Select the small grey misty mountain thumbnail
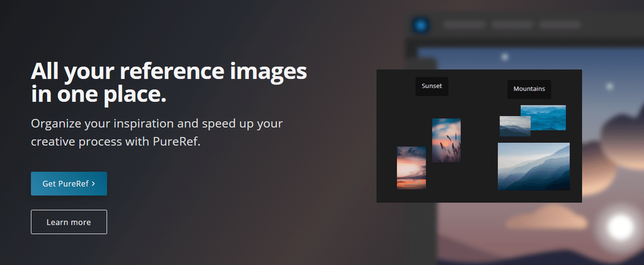Screen dimensions: 644x265 click(515, 126)
